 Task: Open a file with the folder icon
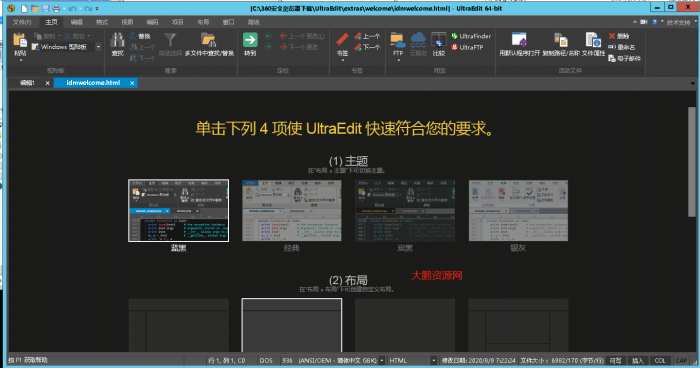(35, 8)
